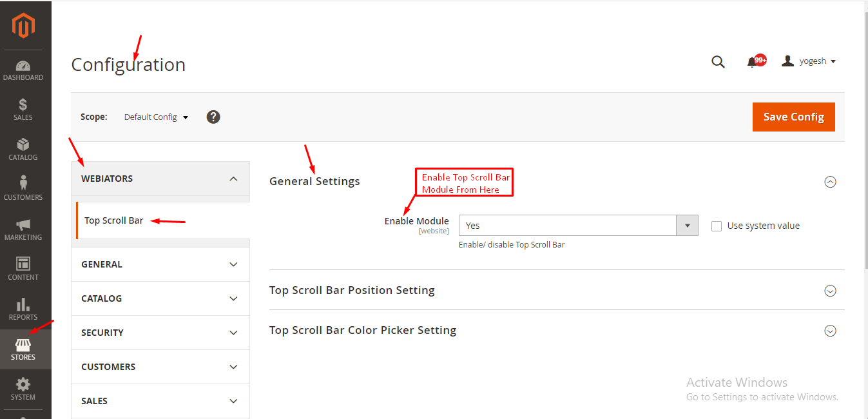Open the Content layout icon
This screenshot has width=868, height=419.
point(23,264)
